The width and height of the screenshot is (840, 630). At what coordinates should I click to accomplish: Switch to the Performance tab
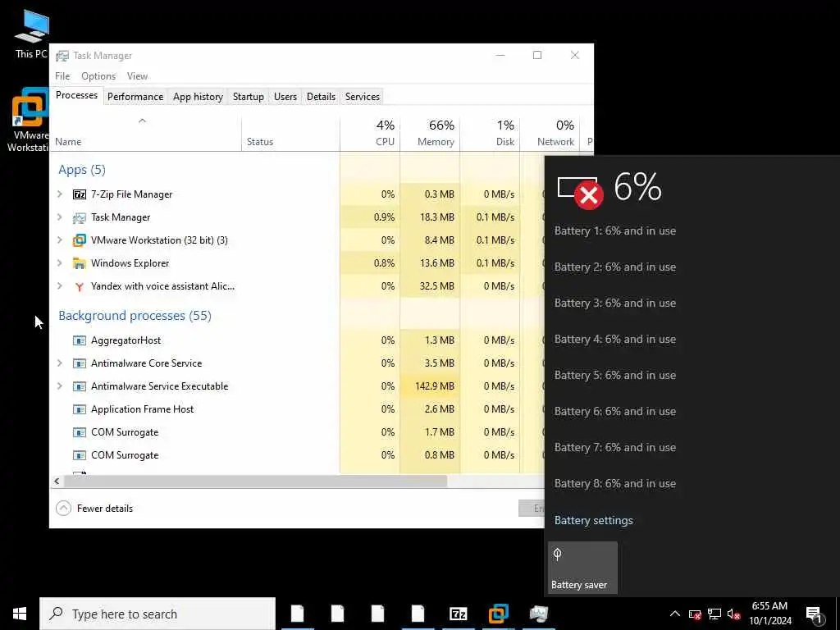pos(135,97)
